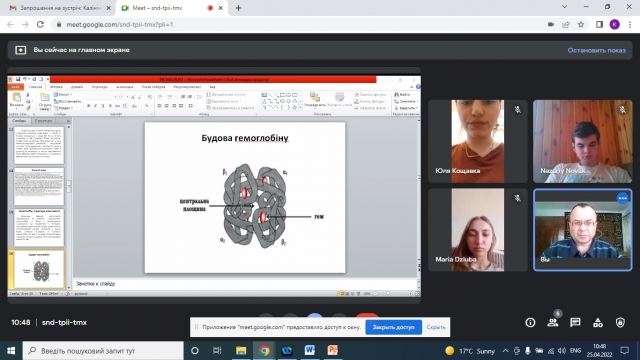Viewport: 640px width, 360px height.
Task: Click the Chrome reload page icon
Action: pos(40,24)
